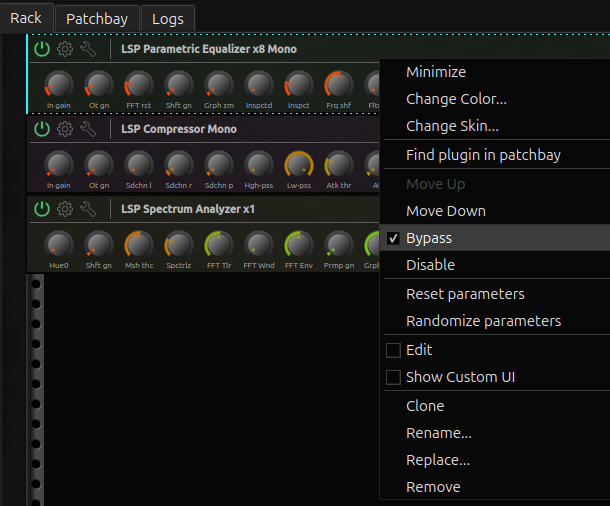The image size is (610, 506).
Task: Select LSP Spectrum Analyzer x1 title
Action: pos(188,209)
